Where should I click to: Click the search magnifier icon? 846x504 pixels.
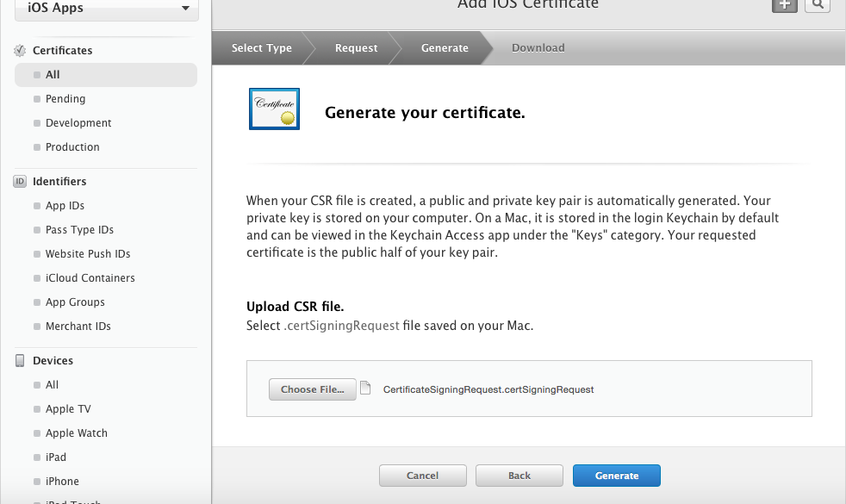pyautogui.click(x=818, y=5)
